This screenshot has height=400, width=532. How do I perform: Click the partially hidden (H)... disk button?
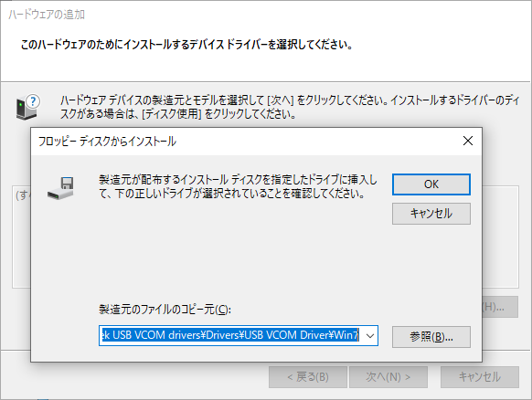click(x=500, y=307)
